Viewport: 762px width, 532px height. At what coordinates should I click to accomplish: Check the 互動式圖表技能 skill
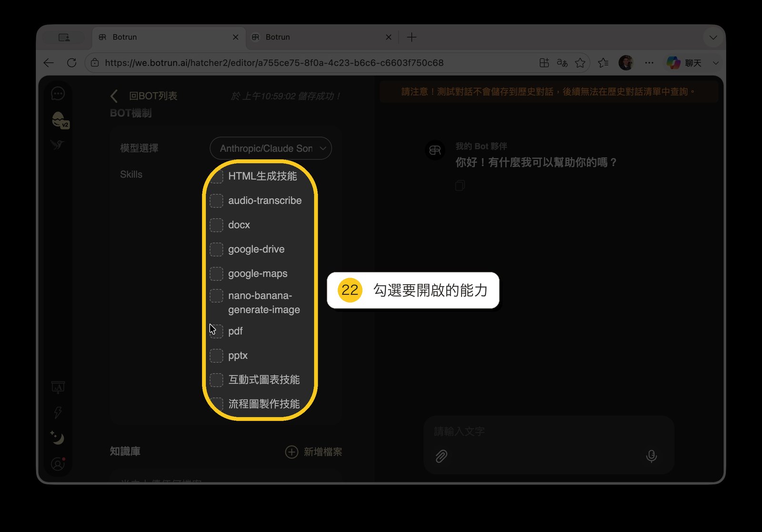(x=217, y=380)
